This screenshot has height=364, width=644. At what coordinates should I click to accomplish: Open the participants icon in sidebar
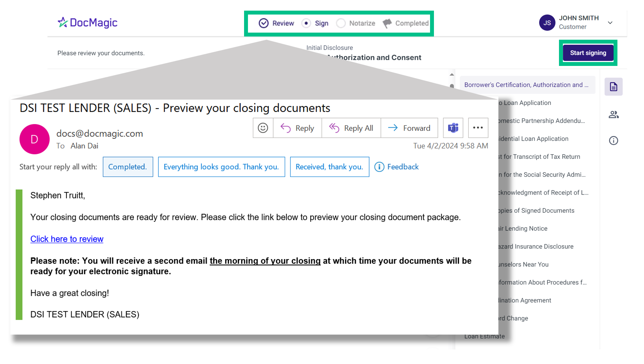tap(614, 114)
